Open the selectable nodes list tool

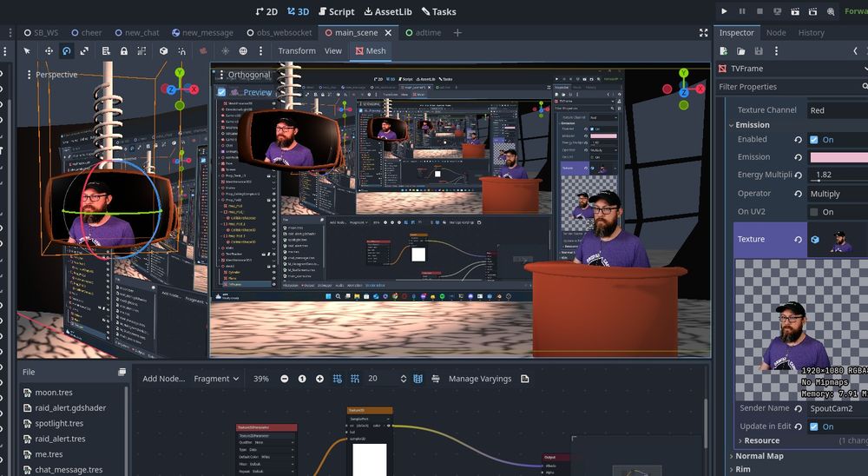click(106, 51)
